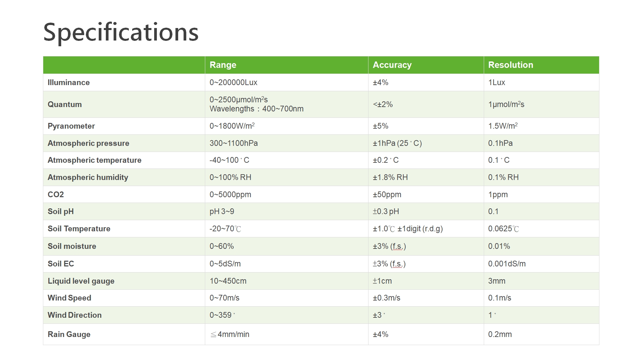Viewport: 642px width, 364px height.
Task: Click the Rain Gauge ≤4mm/min cell
Action: pos(230,334)
